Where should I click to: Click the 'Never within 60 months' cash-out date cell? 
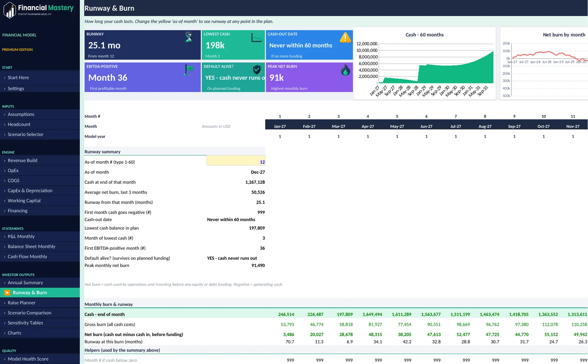(231, 220)
